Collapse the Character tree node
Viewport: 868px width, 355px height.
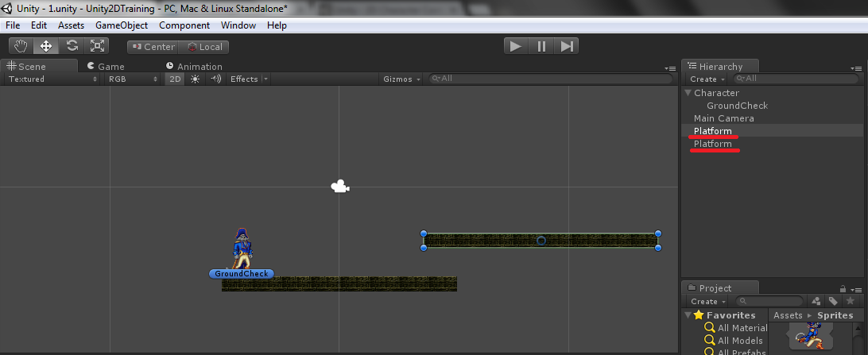click(x=688, y=93)
